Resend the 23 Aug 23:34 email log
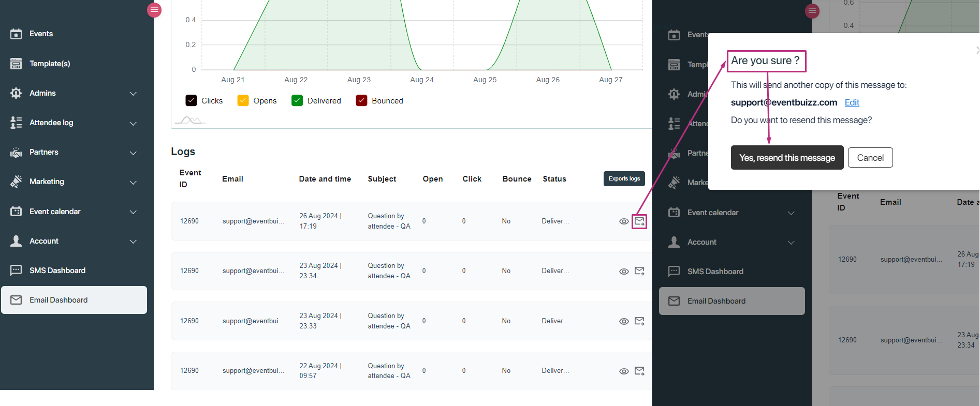The height and width of the screenshot is (406, 980). tap(640, 271)
